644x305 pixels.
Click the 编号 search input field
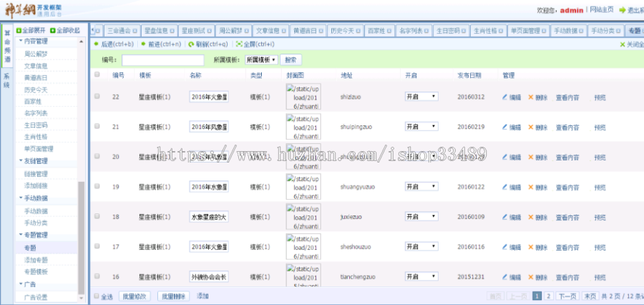click(x=163, y=60)
